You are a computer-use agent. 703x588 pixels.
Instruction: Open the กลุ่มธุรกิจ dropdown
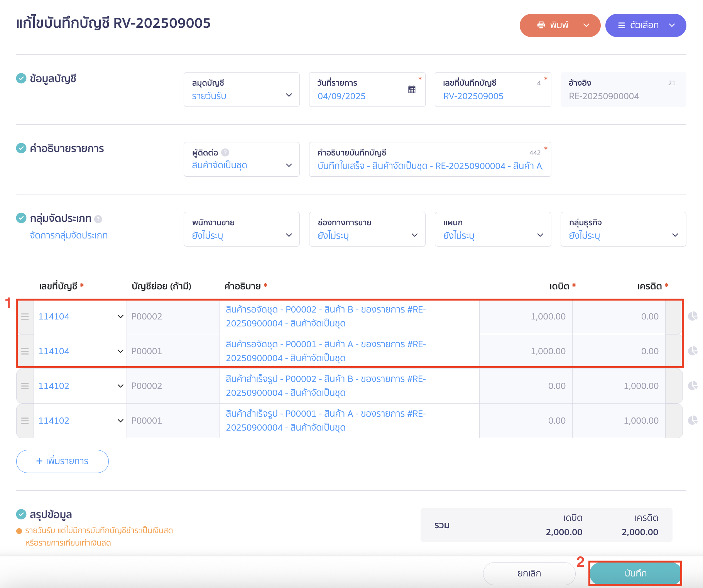click(623, 229)
